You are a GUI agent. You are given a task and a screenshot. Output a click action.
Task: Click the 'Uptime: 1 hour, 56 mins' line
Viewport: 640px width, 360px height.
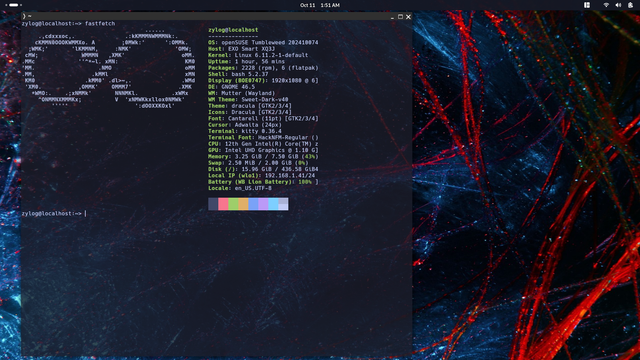point(247,62)
